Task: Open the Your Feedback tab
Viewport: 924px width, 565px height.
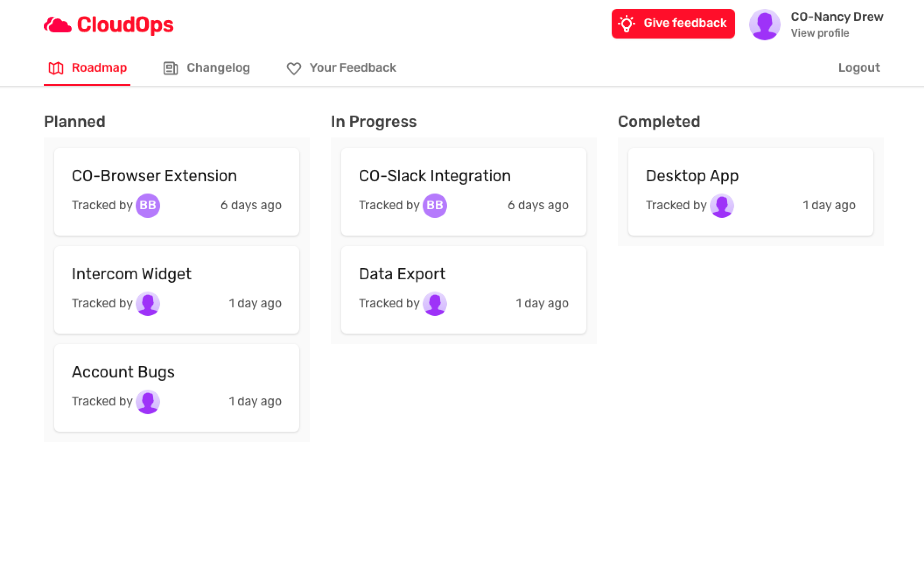Action: 341,68
